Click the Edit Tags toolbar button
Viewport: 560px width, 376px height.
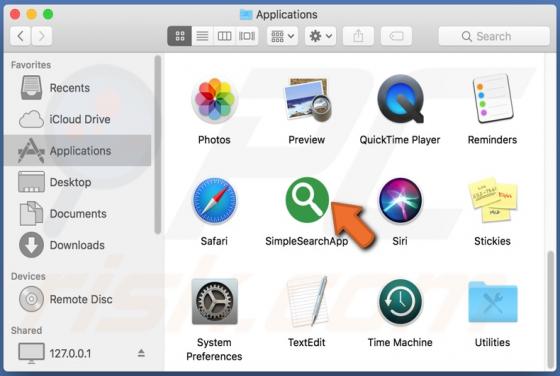point(396,36)
